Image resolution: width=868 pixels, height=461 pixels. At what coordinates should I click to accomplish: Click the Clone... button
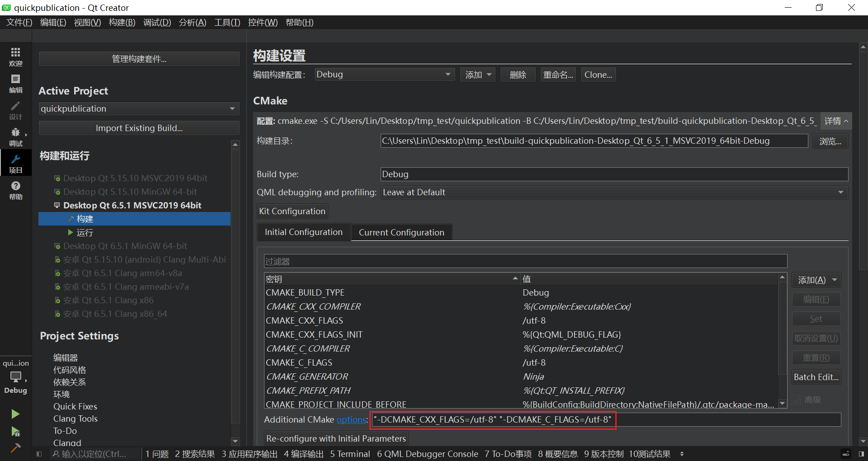click(x=598, y=75)
